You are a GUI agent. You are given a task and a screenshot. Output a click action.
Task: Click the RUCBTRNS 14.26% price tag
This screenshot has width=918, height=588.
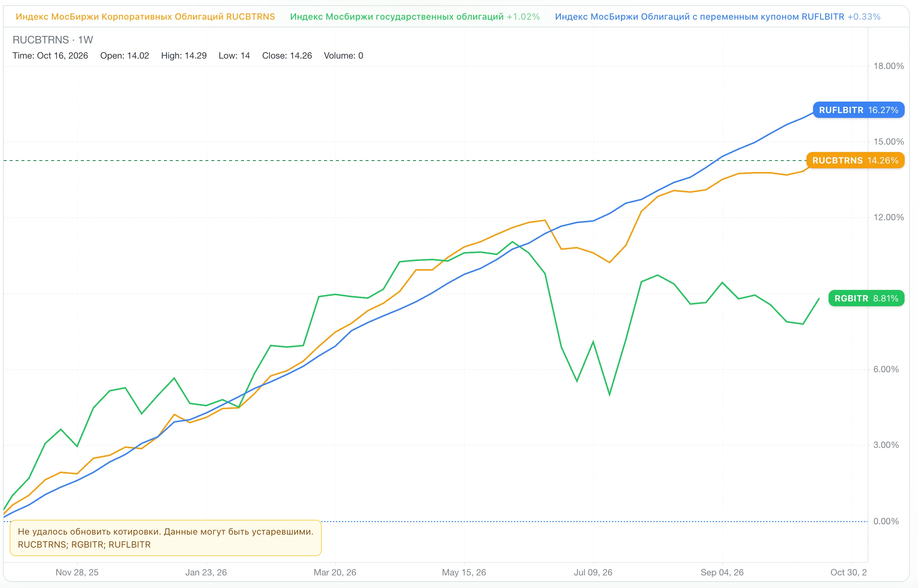click(x=855, y=161)
